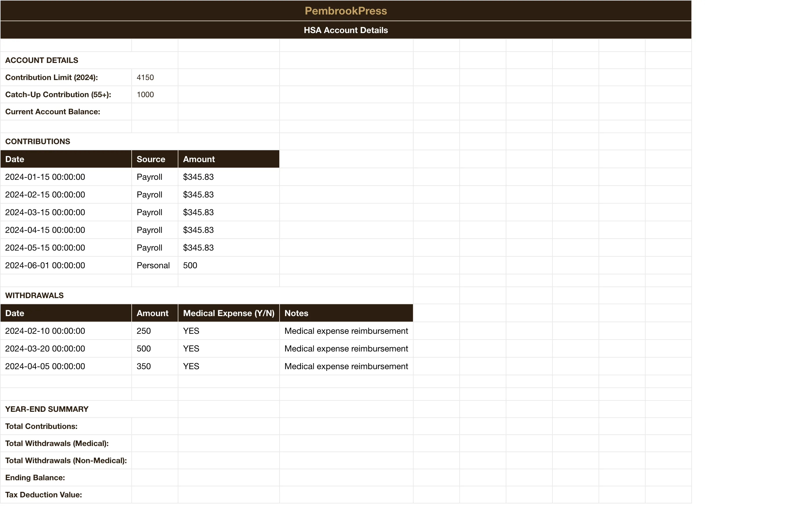This screenshot has height=522, width=812.
Task: Select the 350 withdrawal amount
Action: (155, 366)
